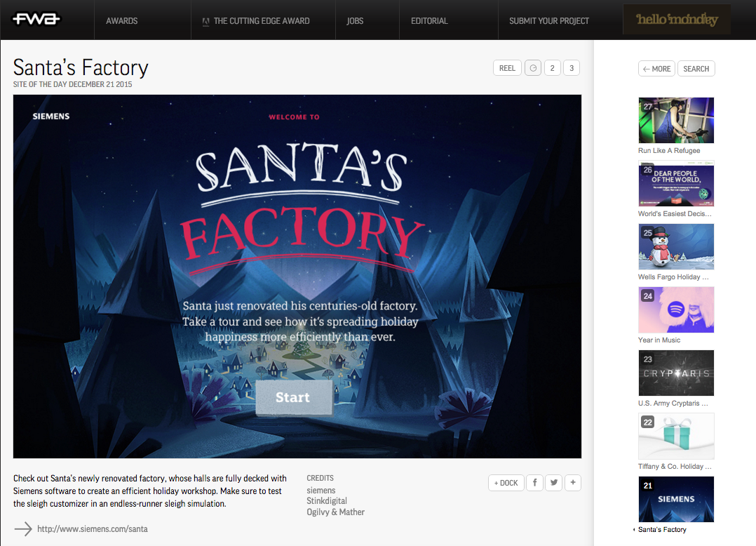Image resolution: width=756 pixels, height=546 pixels.
Task: Click the SIEMENS logo in the preview
Action: click(x=51, y=116)
